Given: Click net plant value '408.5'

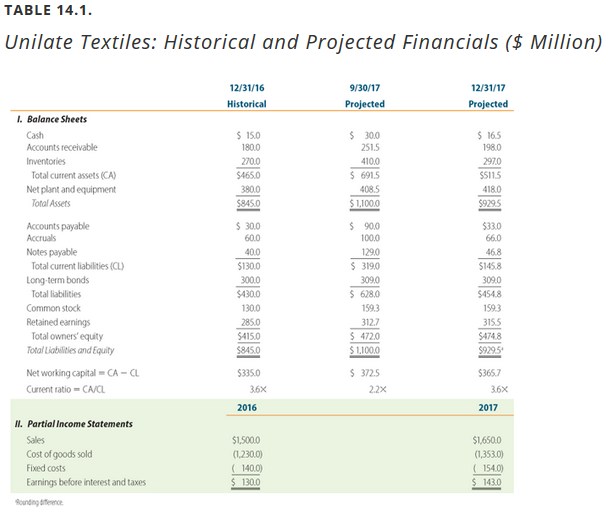Looking at the screenshot, I should (370, 189).
